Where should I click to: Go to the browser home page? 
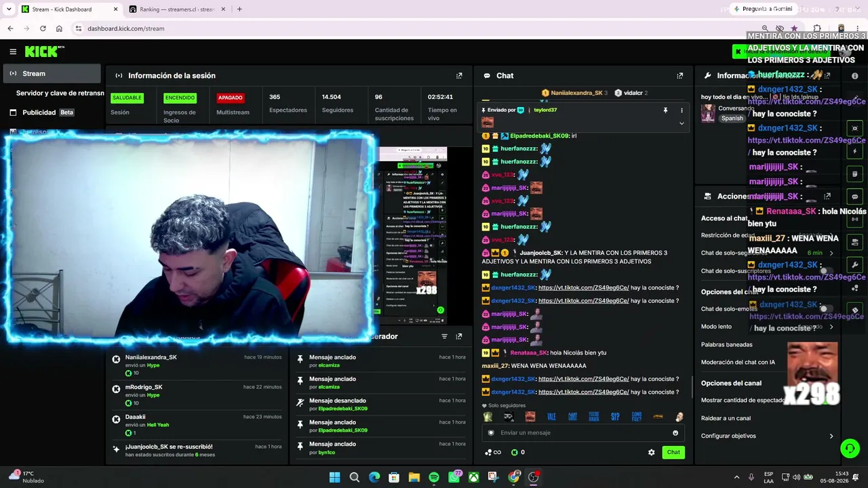coord(59,28)
